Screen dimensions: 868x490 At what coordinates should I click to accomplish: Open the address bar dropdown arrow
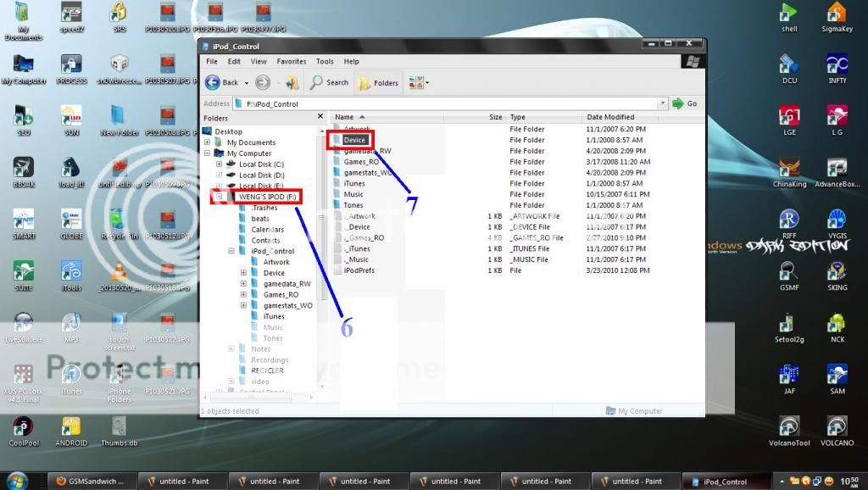point(662,103)
